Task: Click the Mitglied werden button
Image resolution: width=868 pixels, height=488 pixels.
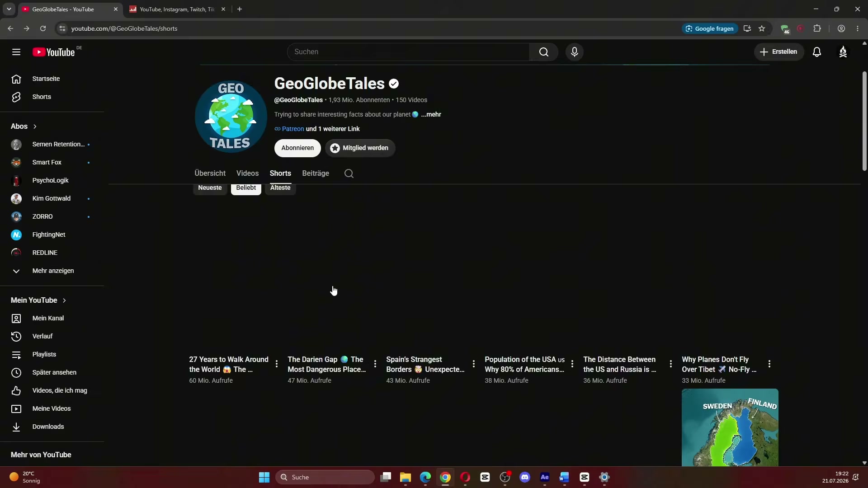Action: point(360,148)
